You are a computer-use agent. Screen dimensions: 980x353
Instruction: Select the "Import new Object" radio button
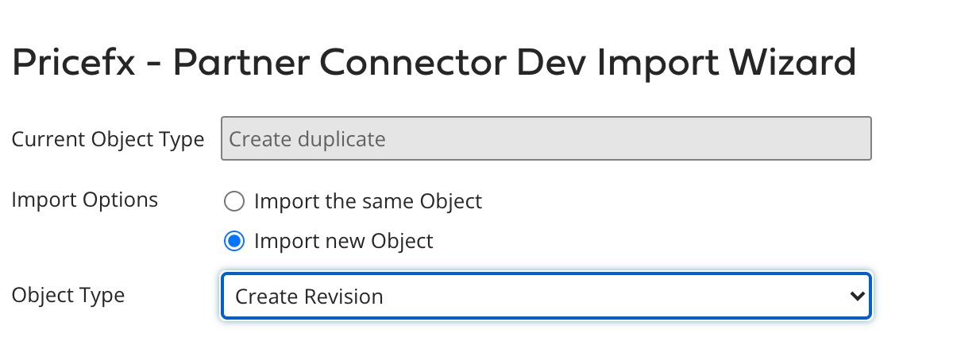[233, 241]
